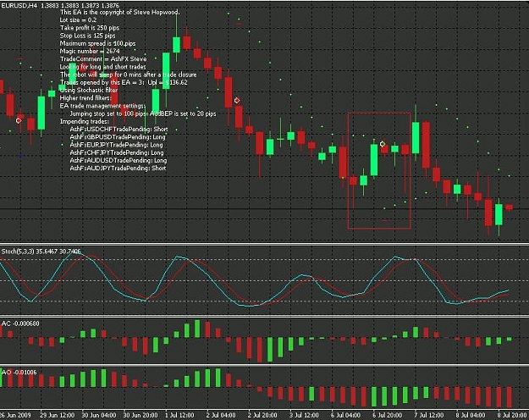Select the 'Impending trades:' heading
The height and width of the screenshot is (420, 529).
point(85,121)
